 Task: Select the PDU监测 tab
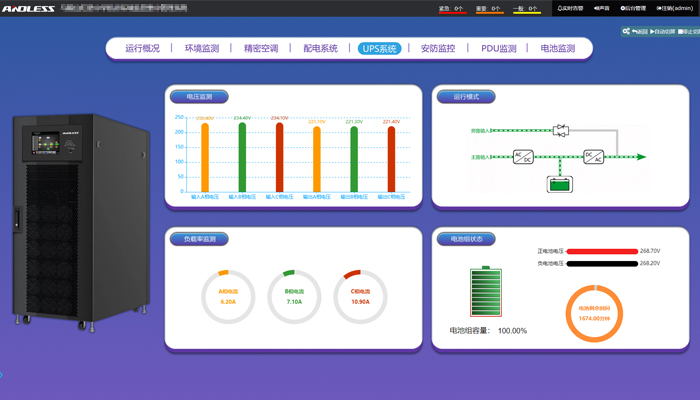499,48
